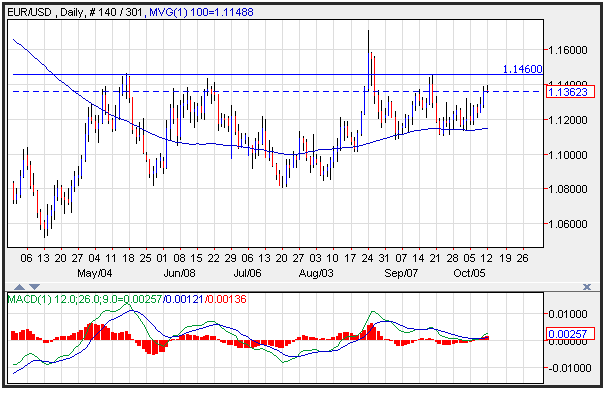Click the 1.13623 current price box

click(x=570, y=92)
